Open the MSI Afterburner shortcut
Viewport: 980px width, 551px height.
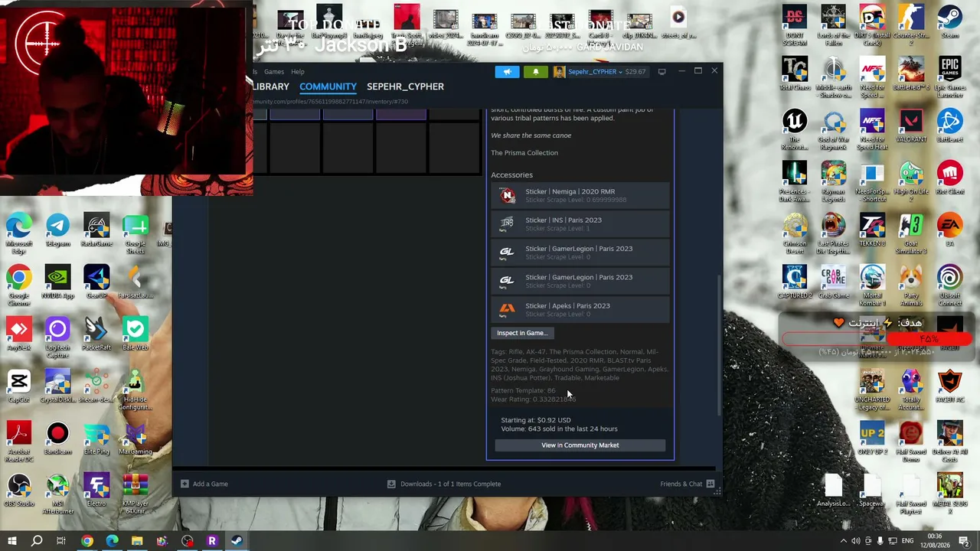[57, 494]
